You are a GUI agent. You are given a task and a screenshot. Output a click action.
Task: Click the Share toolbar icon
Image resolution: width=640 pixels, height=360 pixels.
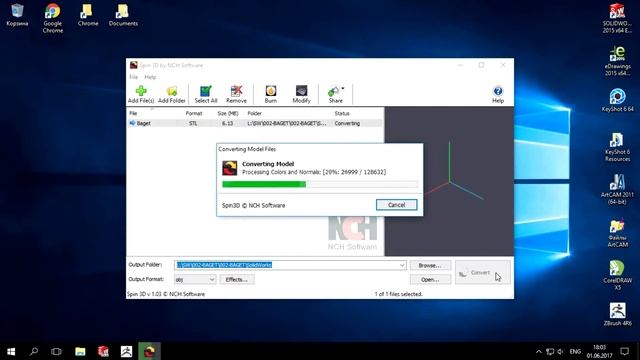[336, 94]
